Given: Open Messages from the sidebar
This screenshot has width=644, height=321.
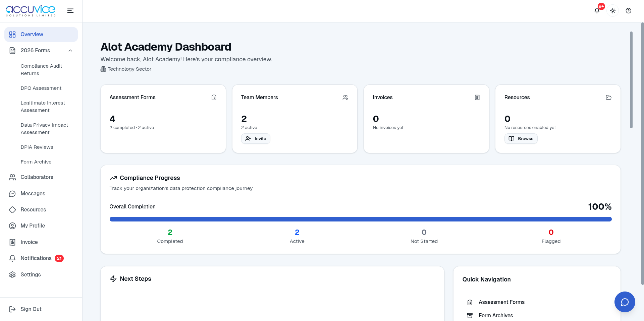Looking at the screenshot, I should pos(33,194).
